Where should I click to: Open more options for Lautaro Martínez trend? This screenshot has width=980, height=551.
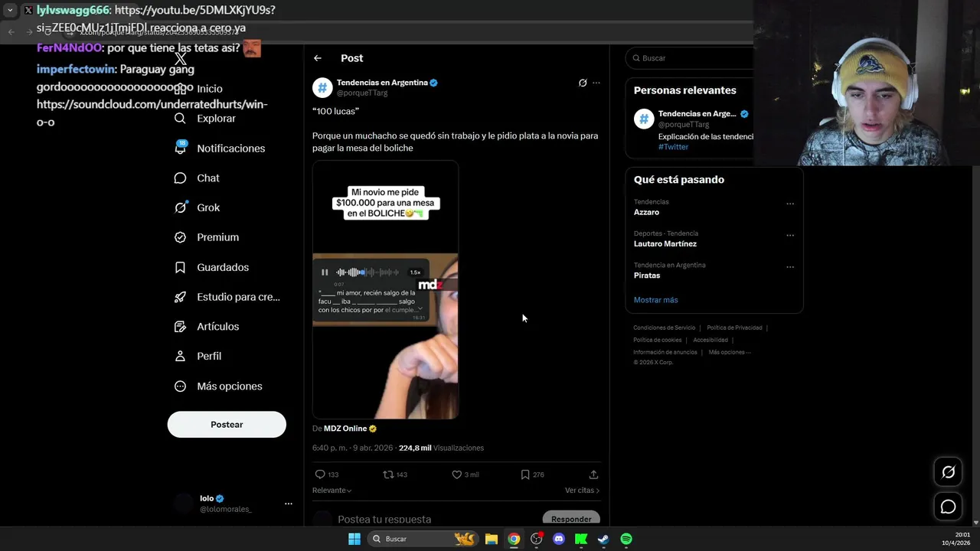790,236
